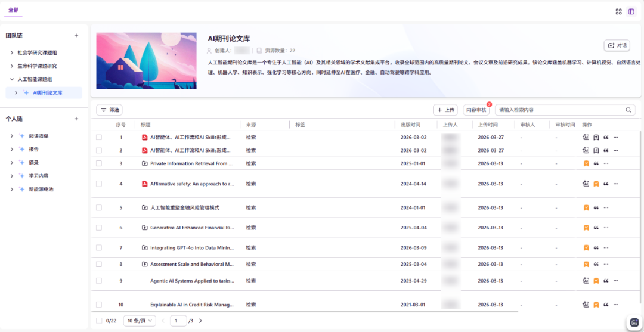Screen dimensions: 644x332
Task: Switch to grid card view icon
Action: pos(618,11)
